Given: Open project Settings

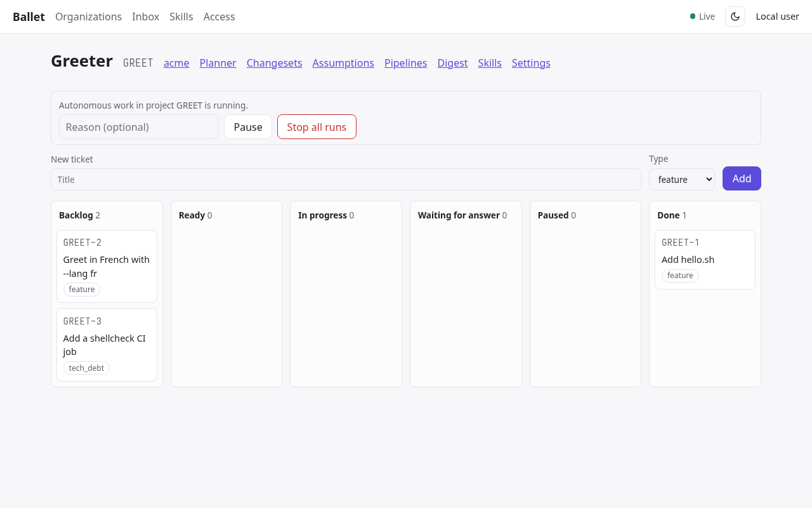Looking at the screenshot, I should [531, 63].
